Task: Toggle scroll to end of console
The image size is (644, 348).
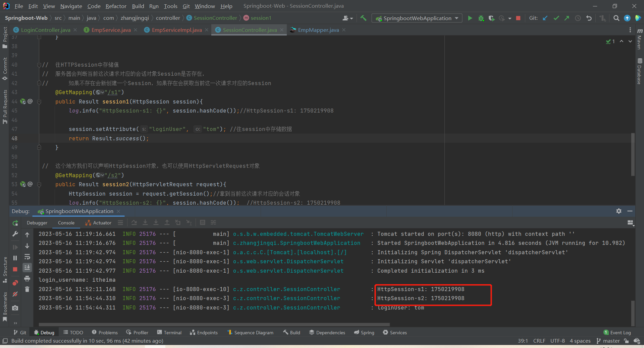Action: [x=27, y=267]
